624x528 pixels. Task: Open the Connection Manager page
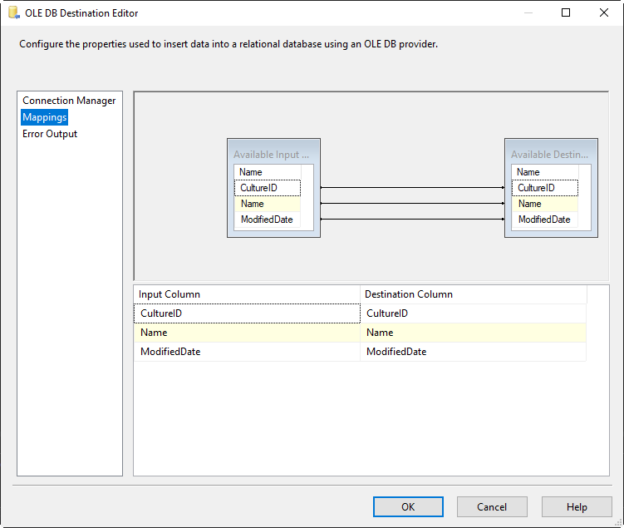[x=69, y=100]
